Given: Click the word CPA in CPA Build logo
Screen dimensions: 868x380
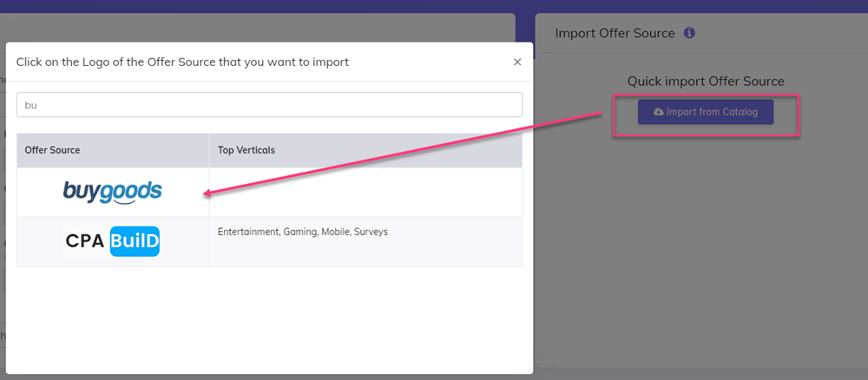Looking at the screenshot, I should click(85, 241).
